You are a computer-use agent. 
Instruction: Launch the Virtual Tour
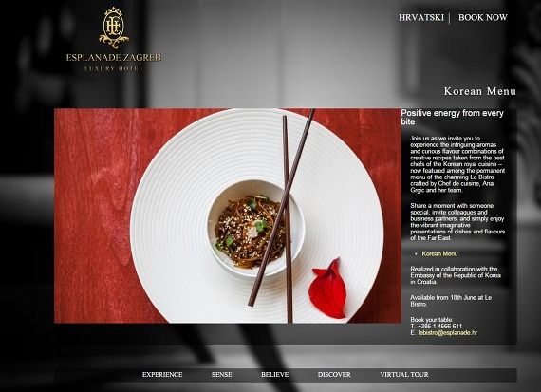click(x=404, y=374)
